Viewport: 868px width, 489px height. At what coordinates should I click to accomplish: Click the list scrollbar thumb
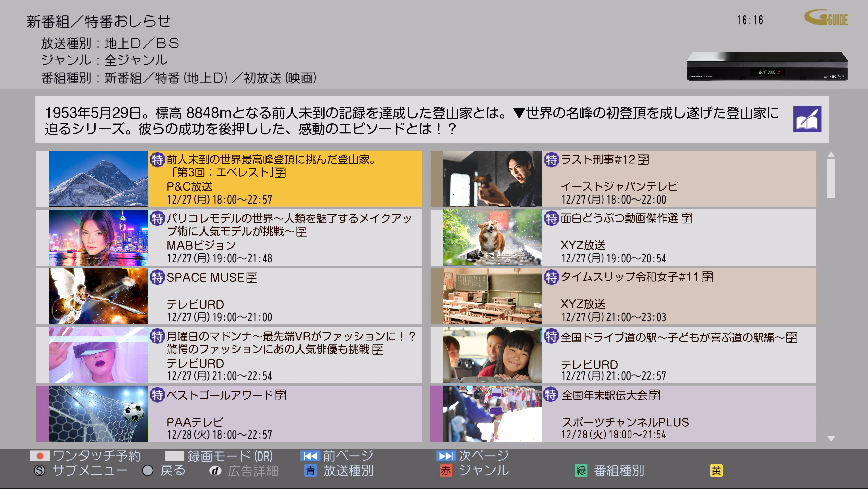831,178
